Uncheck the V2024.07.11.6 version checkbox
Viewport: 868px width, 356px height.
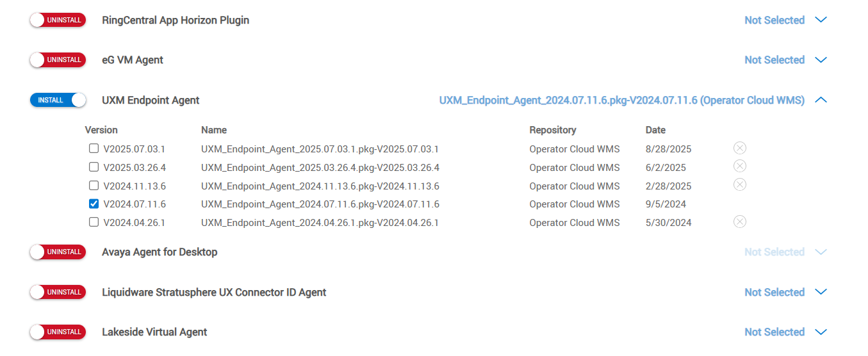point(94,204)
